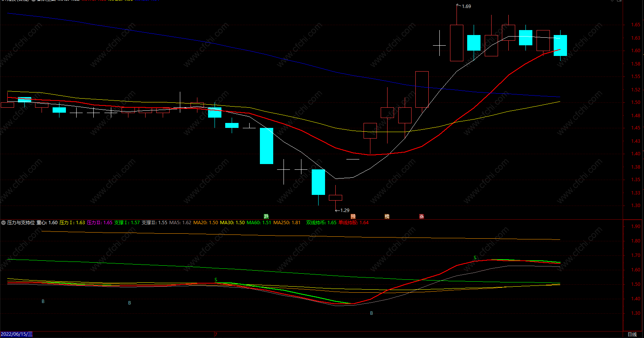Select the 重心: 1.60 indicator value
Viewport: 644px width, 338px height.
[x=47, y=223]
